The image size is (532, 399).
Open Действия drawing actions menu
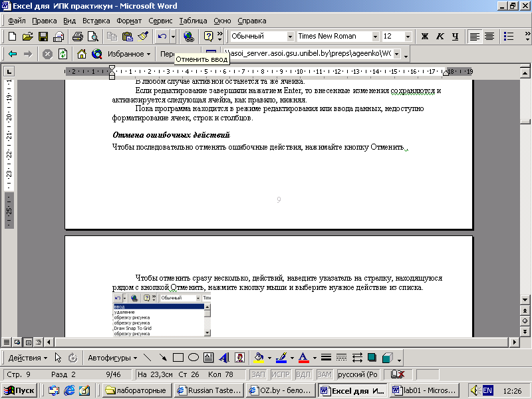(28, 358)
